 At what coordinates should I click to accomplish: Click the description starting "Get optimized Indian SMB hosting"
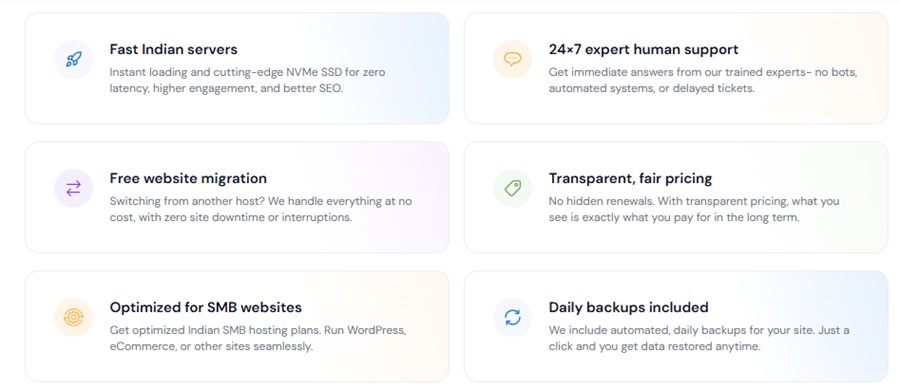(x=258, y=339)
